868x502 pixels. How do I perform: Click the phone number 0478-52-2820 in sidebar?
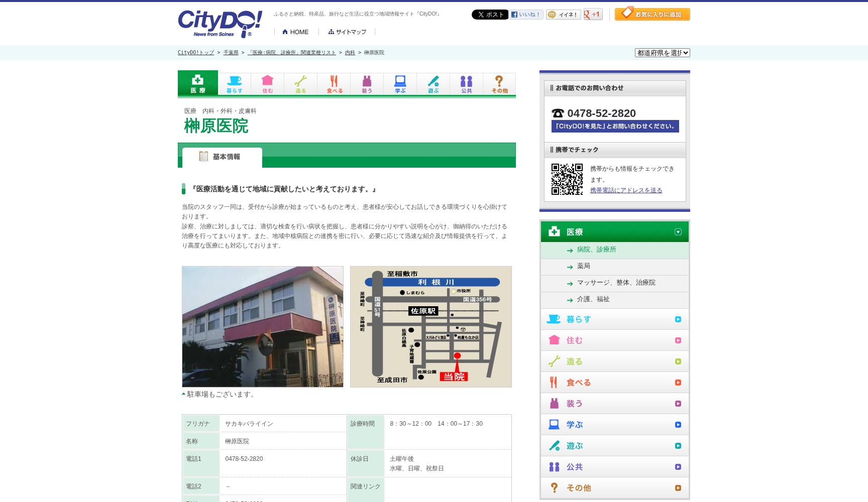coord(601,113)
